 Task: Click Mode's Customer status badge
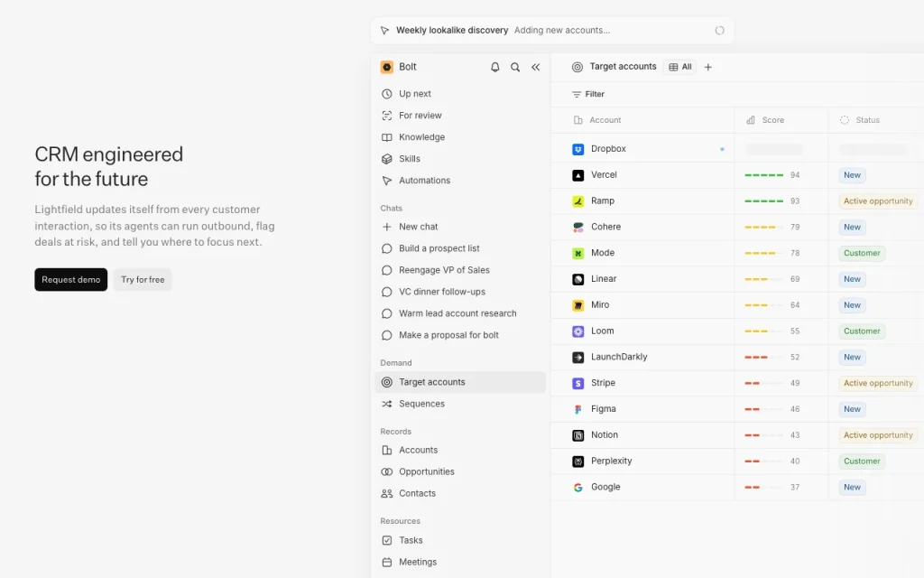862,253
